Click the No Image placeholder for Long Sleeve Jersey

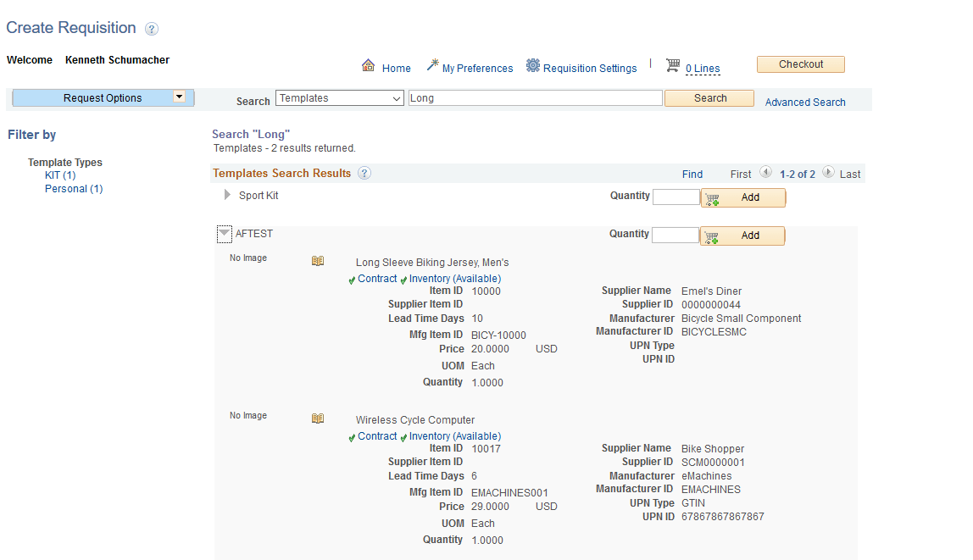(x=248, y=258)
